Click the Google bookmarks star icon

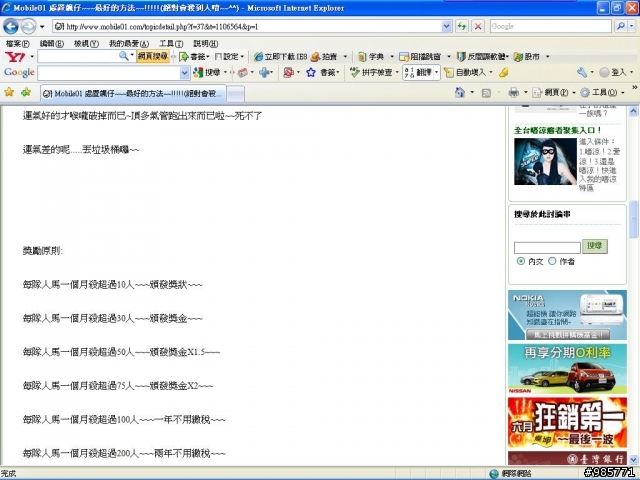coord(311,73)
